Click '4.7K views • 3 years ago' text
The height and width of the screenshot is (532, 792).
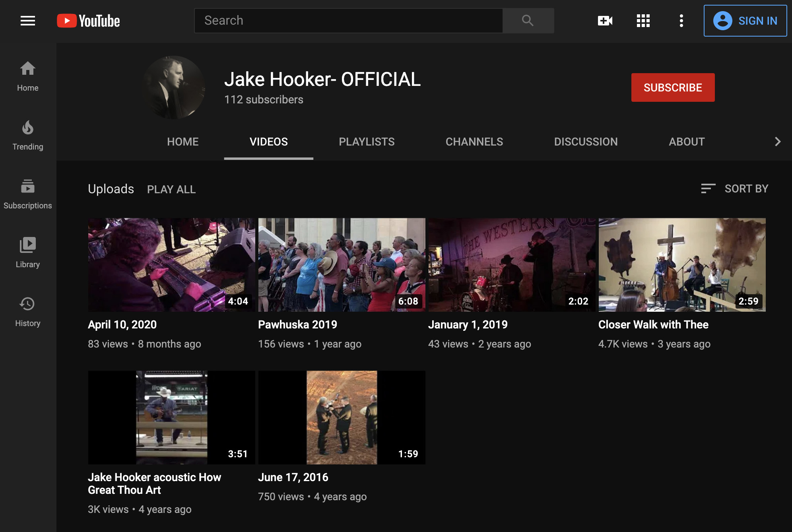[x=654, y=344]
